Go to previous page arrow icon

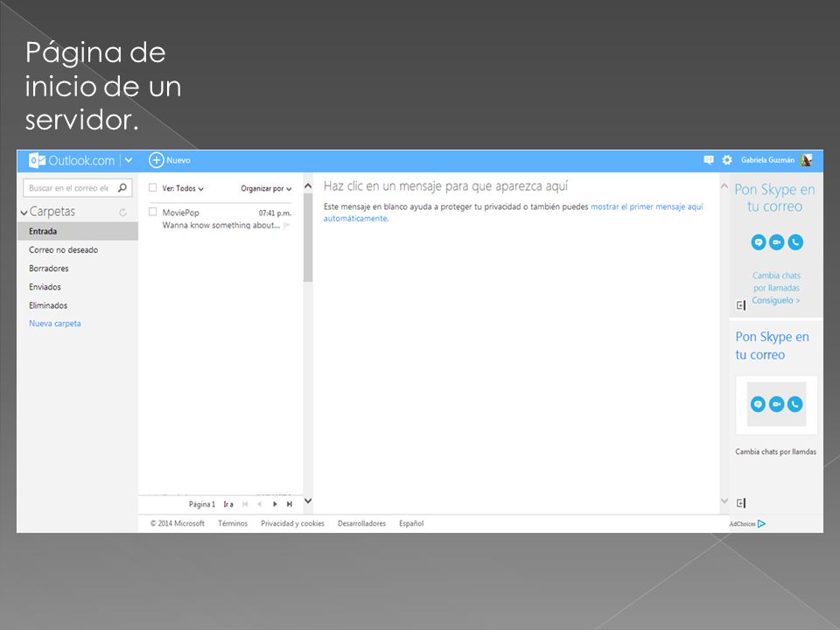(x=259, y=504)
